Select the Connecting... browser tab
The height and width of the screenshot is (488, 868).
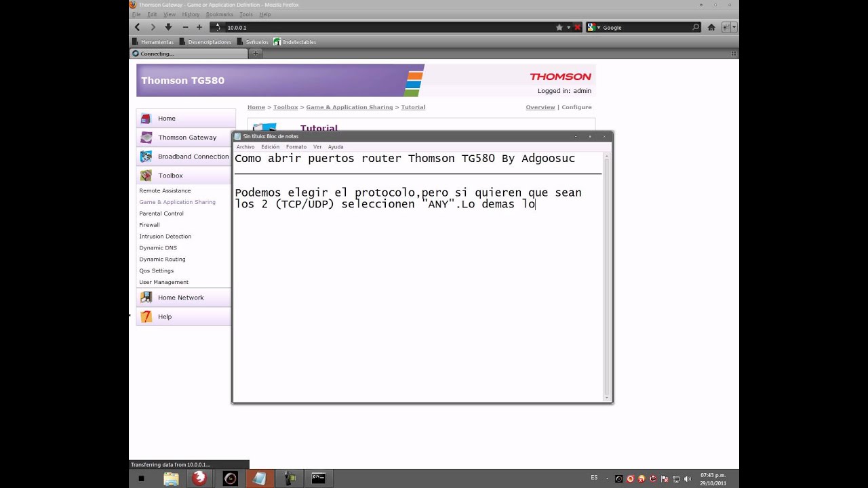[x=189, y=54]
